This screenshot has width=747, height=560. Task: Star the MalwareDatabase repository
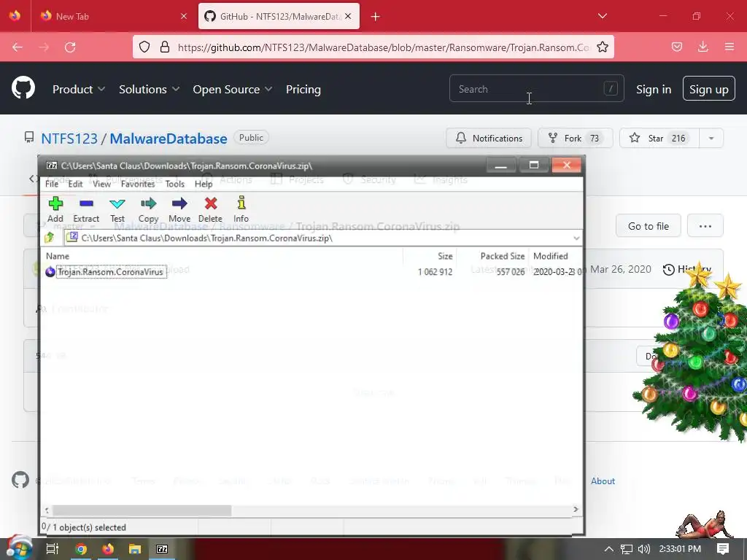659,138
